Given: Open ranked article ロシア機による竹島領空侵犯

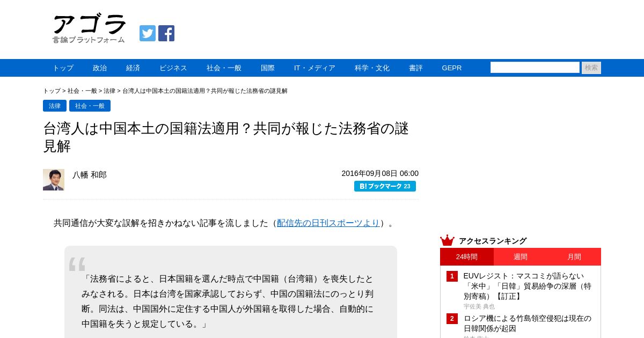Looking at the screenshot, I should coord(528,323).
